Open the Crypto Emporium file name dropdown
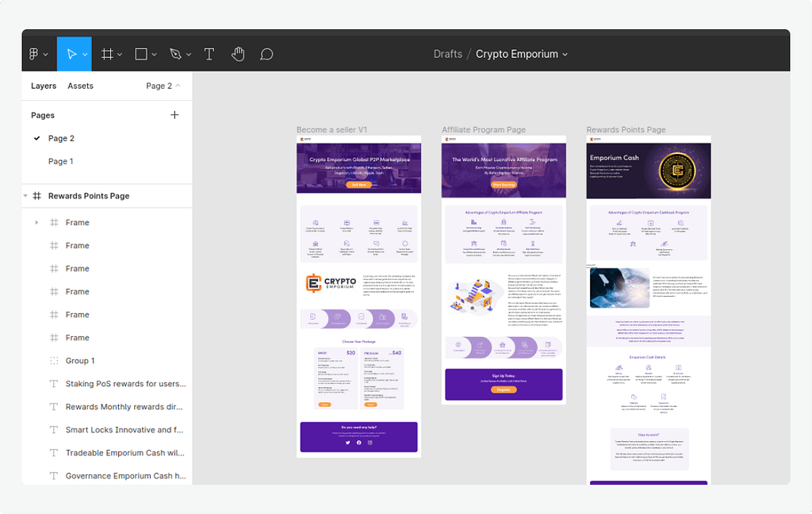This screenshot has width=812, height=514. 565,55
